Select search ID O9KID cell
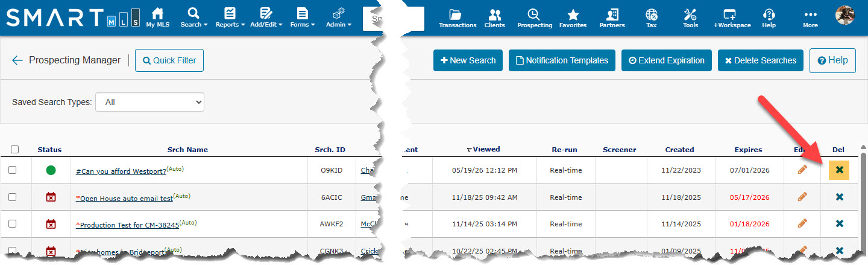 click(x=332, y=170)
